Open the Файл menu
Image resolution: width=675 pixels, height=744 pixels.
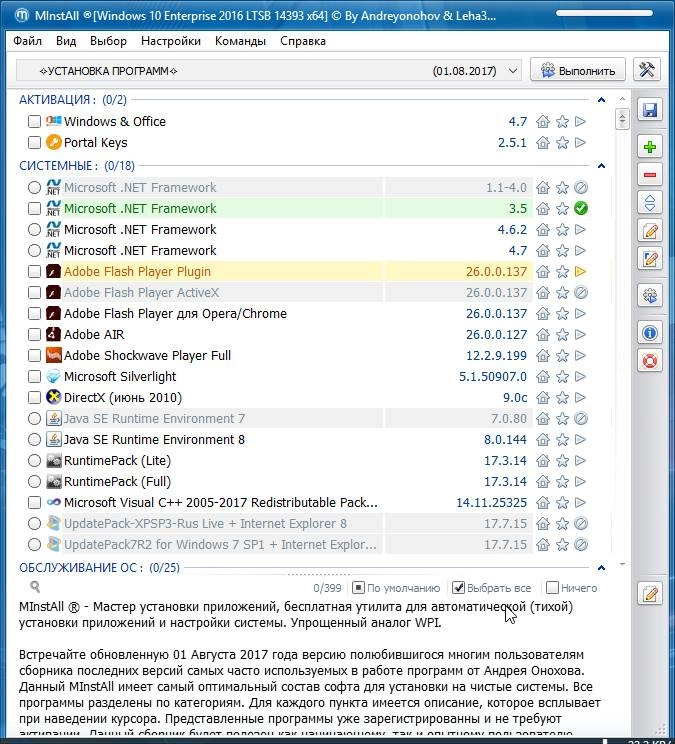pos(28,41)
